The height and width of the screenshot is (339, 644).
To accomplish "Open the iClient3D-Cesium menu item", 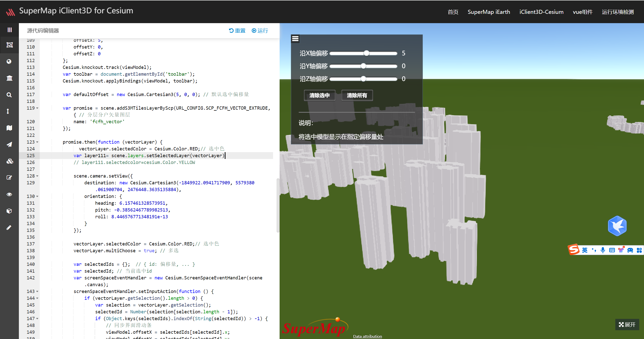I will 541,12.
